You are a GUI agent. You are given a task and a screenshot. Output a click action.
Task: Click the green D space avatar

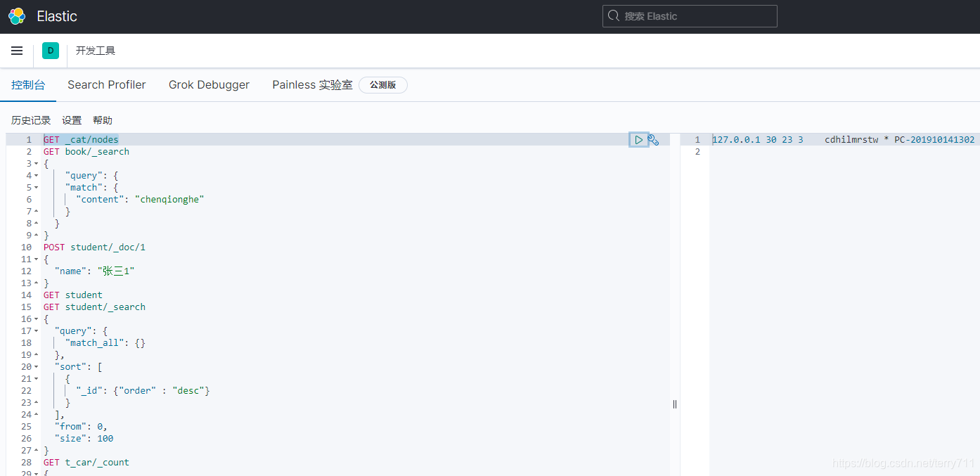51,51
